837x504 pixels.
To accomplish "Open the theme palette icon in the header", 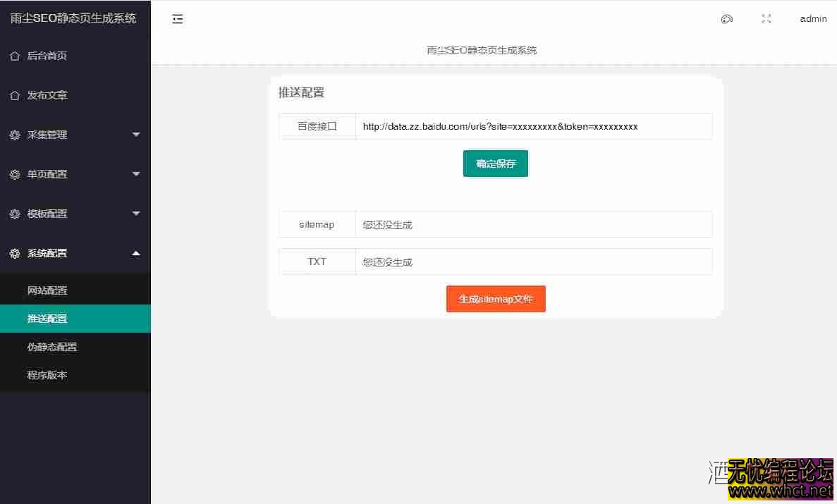I will 727,19.
